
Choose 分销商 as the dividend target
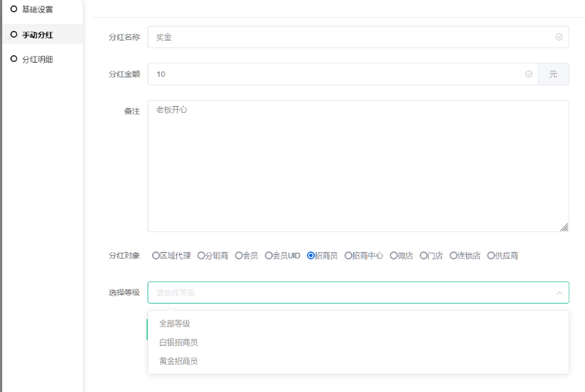coord(201,256)
